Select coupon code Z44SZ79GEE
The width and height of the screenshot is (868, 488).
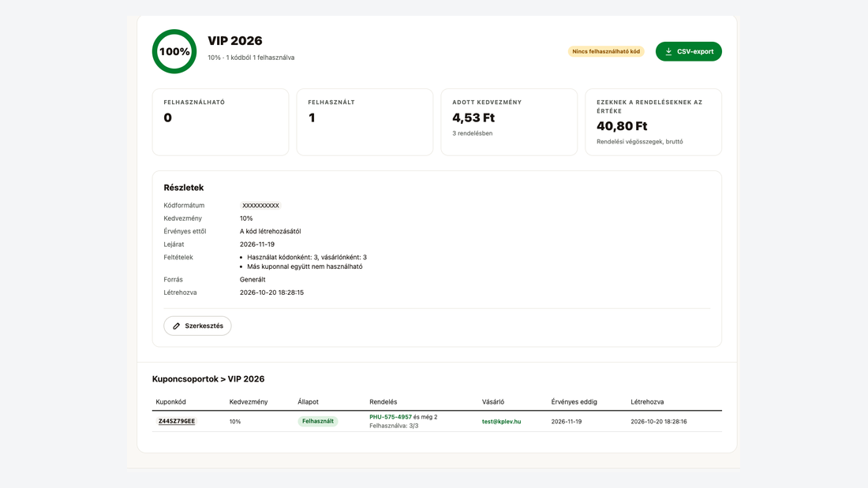tap(177, 421)
